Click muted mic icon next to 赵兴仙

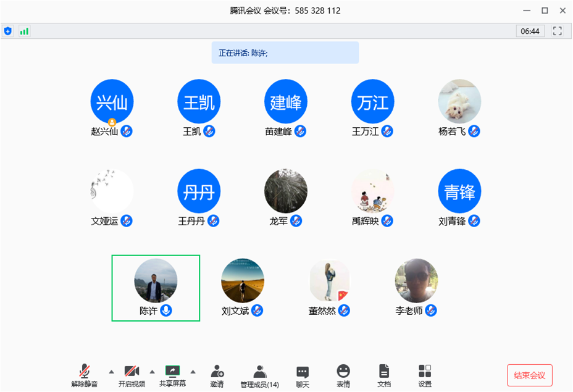point(127,131)
